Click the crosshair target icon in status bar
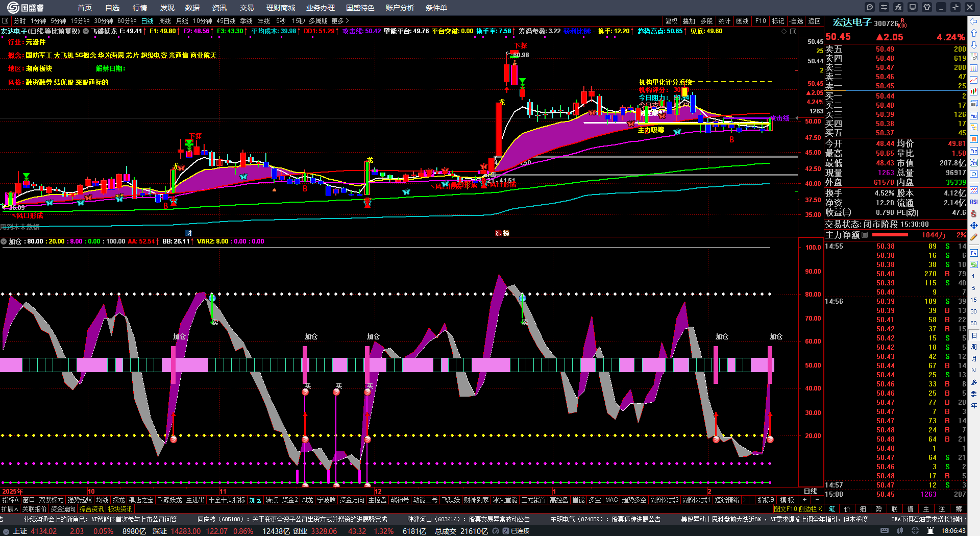This screenshot has width=980, height=536. (915, 531)
